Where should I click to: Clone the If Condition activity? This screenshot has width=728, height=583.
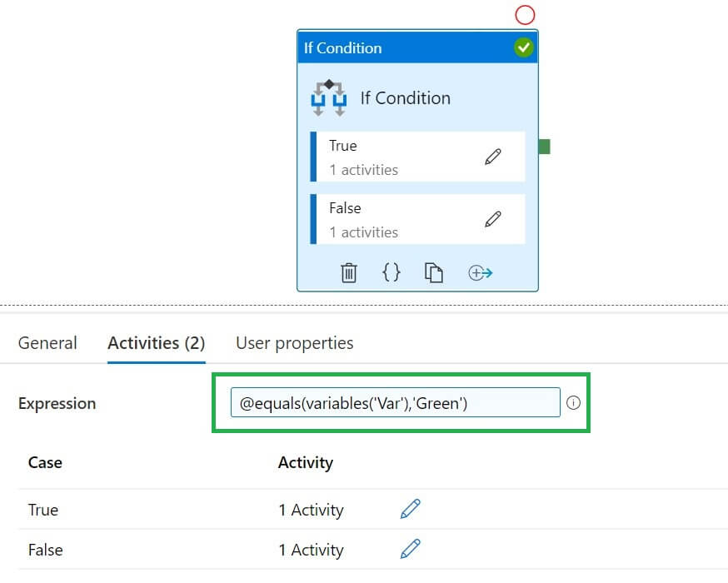433,272
